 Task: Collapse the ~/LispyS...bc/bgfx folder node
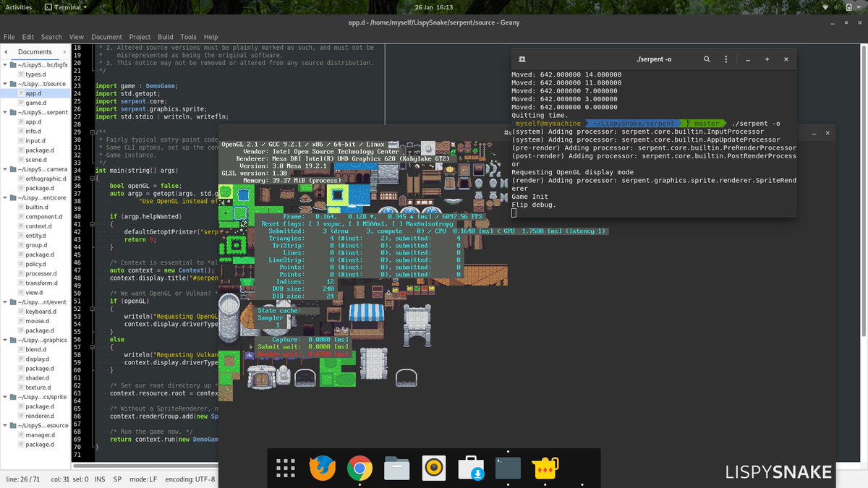coord(7,65)
